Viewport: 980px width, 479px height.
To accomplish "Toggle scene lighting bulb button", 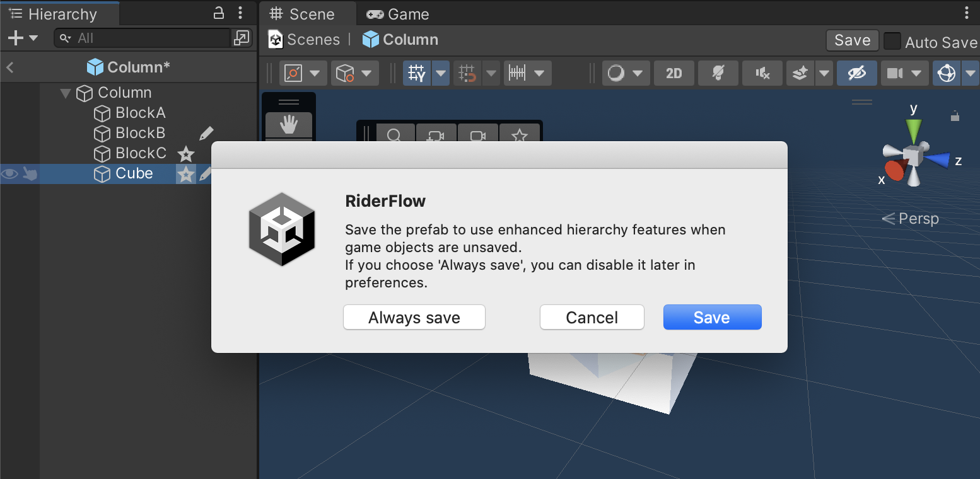I will (x=718, y=73).
